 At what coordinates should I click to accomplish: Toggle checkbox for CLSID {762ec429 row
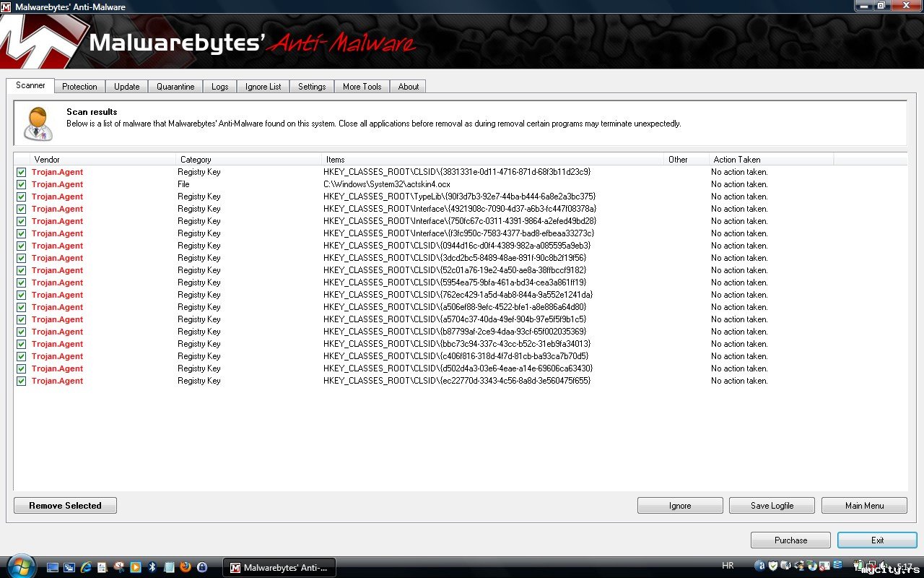(22, 295)
